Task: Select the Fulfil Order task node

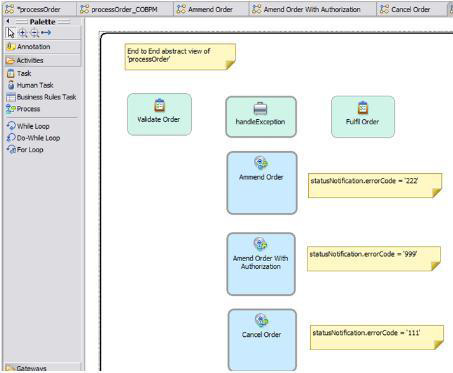Action: click(x=363, y=117)
